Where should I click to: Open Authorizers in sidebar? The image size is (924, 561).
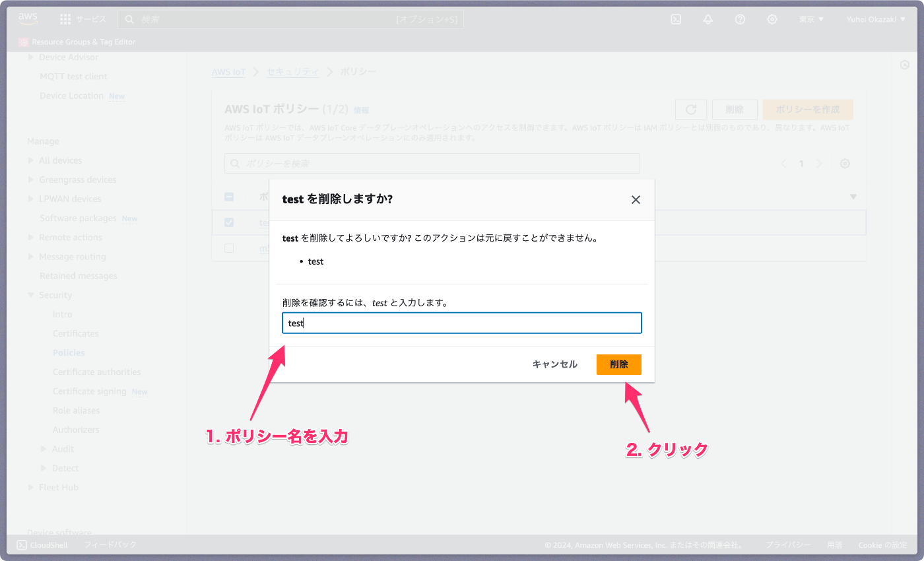(76, 430)
